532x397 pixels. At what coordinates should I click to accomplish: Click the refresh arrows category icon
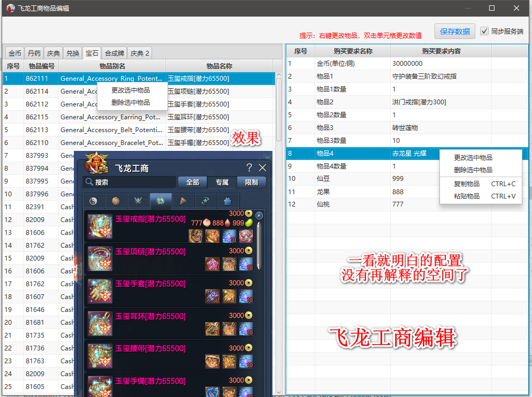coord(205,201)
